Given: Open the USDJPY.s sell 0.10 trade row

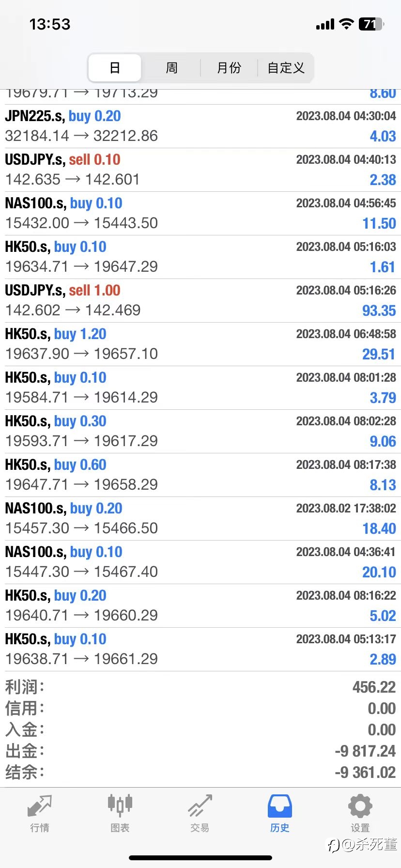Looking at the screenshot, I should pos(200,170).
